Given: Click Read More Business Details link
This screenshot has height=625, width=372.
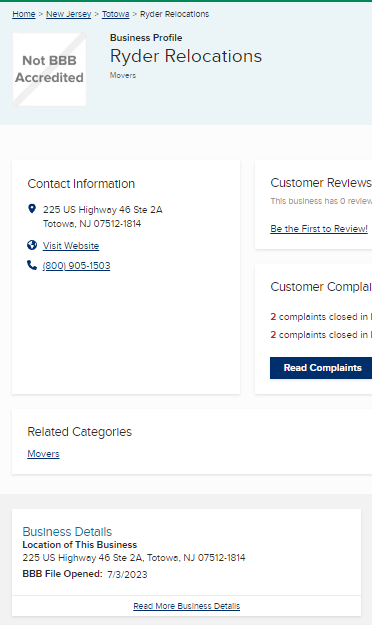Looking at the screenshot, I should click(x=187, y=606).
